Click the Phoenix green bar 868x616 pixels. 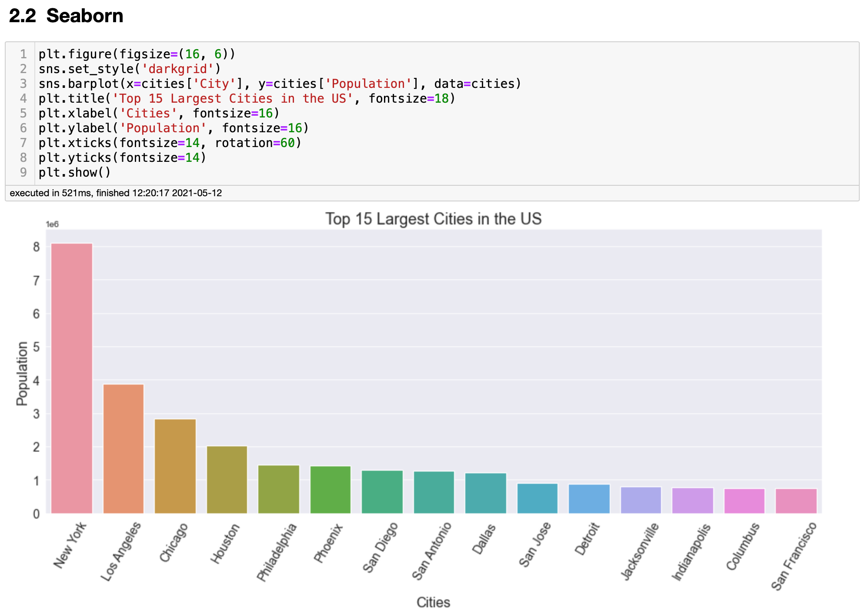tap(331, 490)
